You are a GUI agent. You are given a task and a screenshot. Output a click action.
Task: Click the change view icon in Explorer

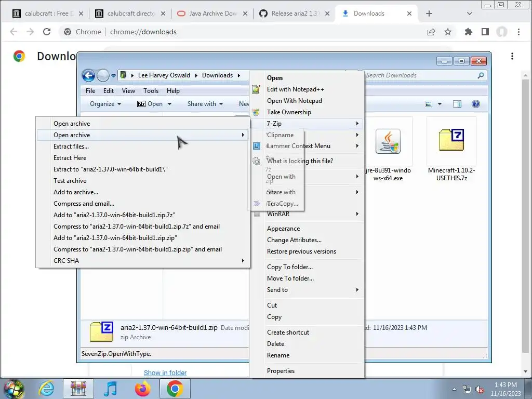click(429, 104)
